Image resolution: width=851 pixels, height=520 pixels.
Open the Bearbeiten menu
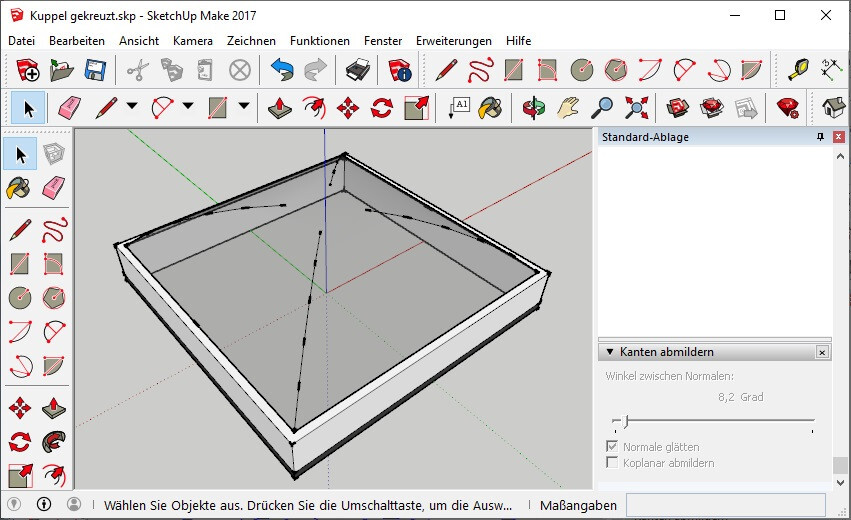pyautogui.click(x=77, y=41)
